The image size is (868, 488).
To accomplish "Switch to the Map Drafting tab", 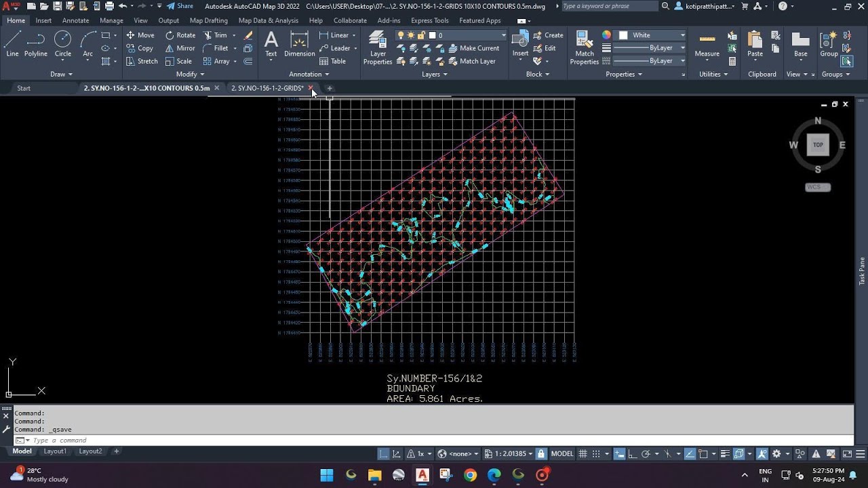I will (209, 20).
